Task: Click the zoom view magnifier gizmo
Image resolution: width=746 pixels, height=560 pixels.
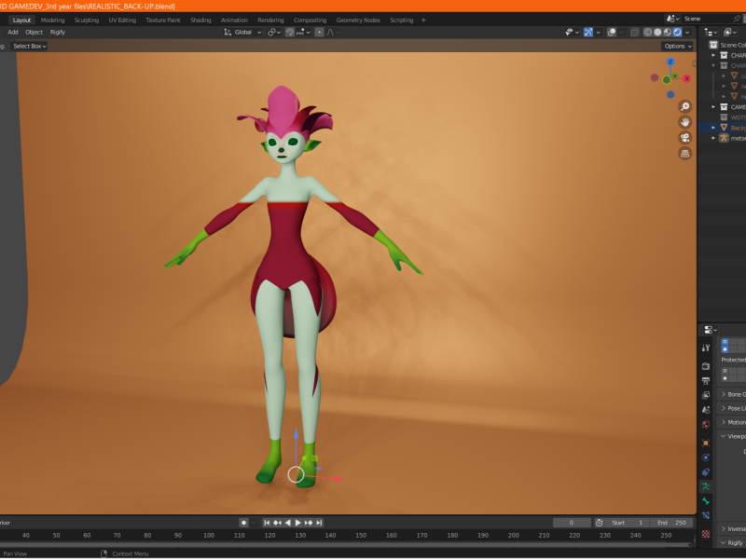Action: click(685, 106)
